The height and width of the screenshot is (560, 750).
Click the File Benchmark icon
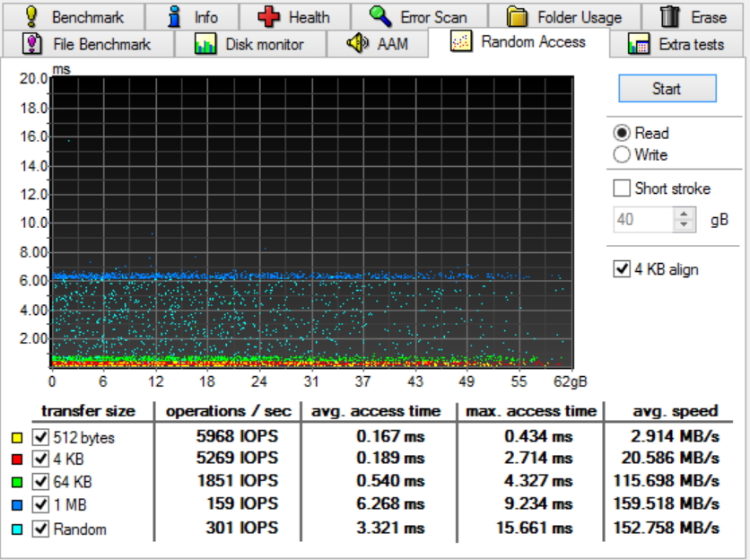coord(32,44)
